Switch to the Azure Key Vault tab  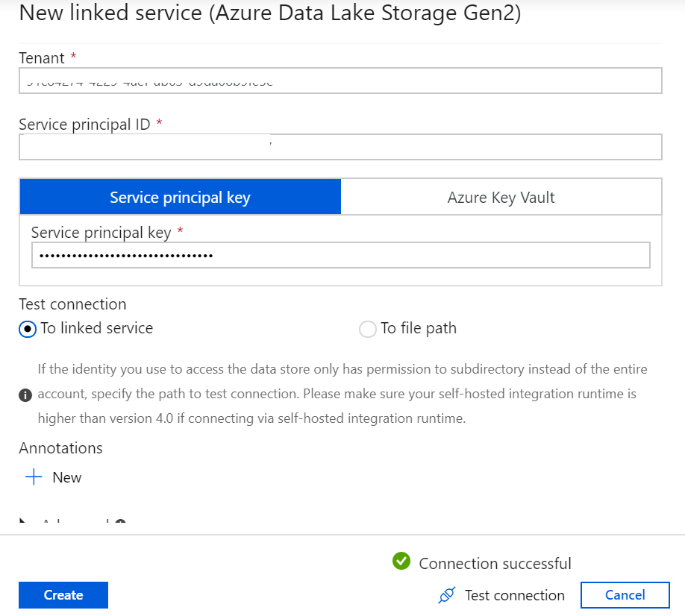point(501,197)
